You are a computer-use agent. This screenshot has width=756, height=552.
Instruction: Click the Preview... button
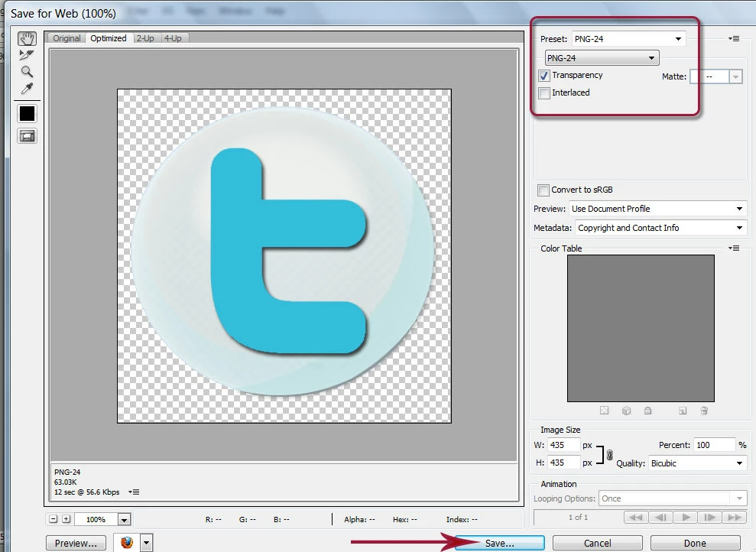(x=76, y=544)
